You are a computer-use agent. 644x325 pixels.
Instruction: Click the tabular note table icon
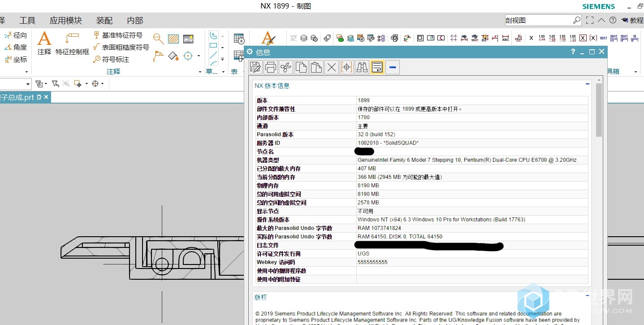[238, 39]
